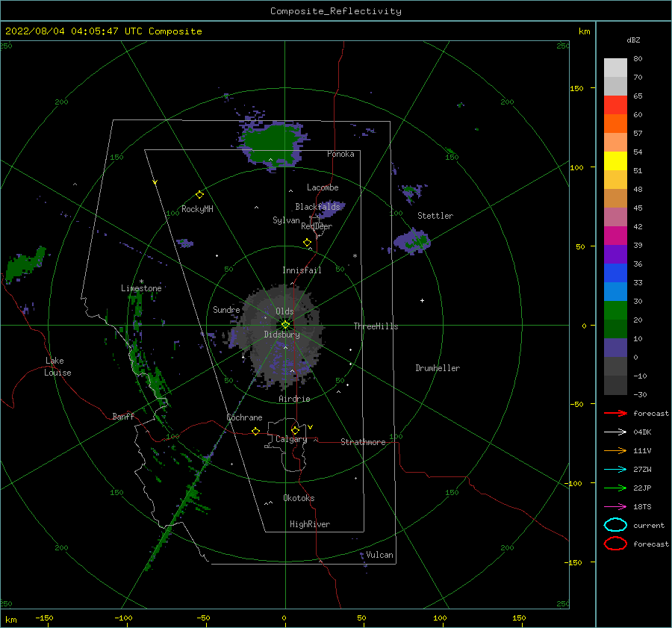The image size is (672, 628).
Task: Pick the bright green 30-20 dBZ swatch
Action: click(615, 311)
